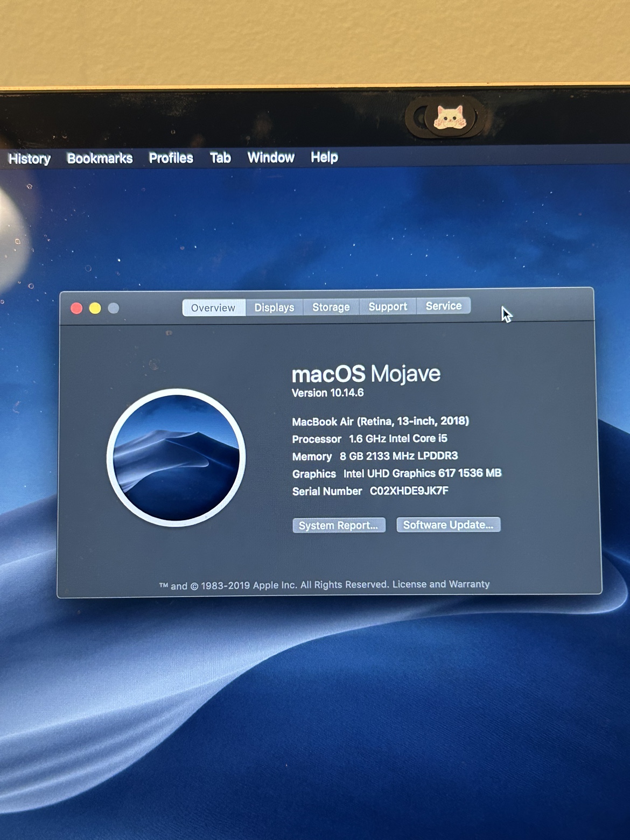This screenshot has width=630, height=840.
Task: Switch to the Storage tab
Action: pyautogui.click(x=331, y=307)
